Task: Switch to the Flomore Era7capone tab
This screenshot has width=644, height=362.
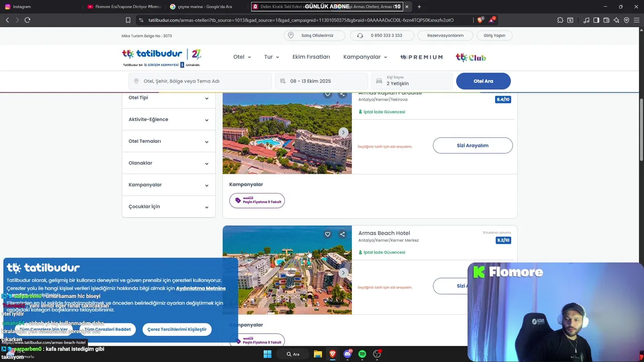Action: (x=123, y=7)
